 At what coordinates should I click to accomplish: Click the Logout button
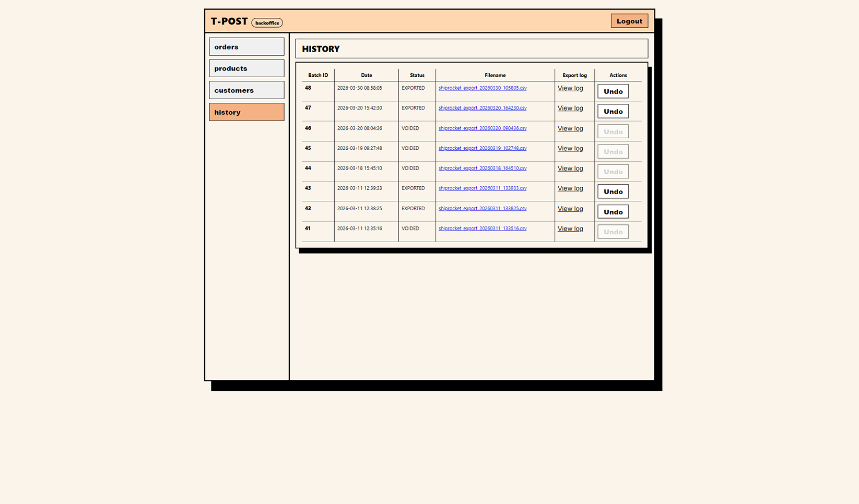629,20
